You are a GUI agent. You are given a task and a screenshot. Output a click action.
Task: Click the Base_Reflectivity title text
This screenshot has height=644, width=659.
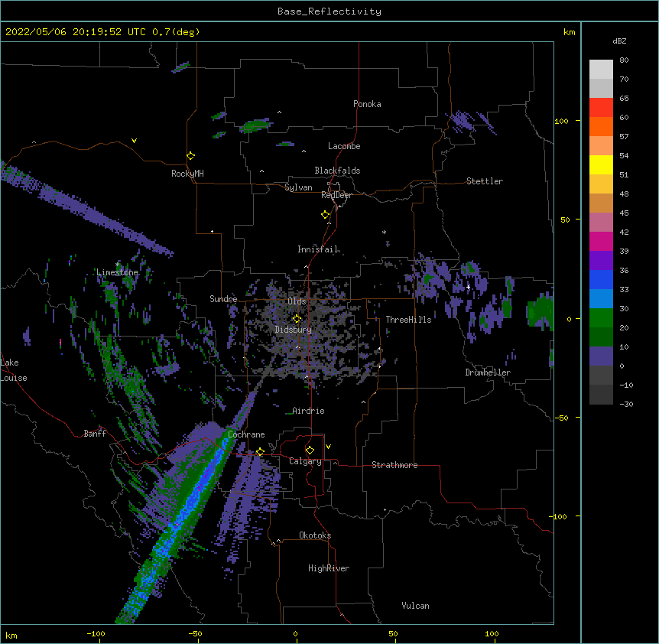(x=329, y=11)
